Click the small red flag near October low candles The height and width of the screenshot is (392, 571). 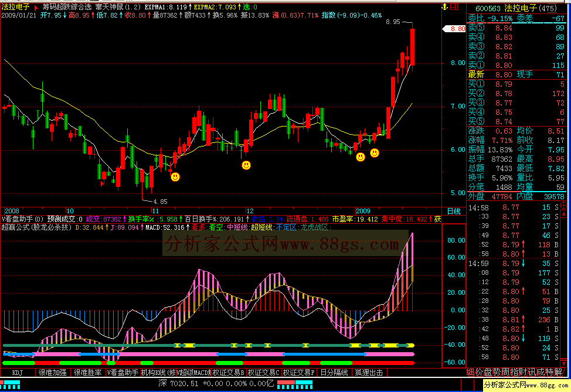103,183
